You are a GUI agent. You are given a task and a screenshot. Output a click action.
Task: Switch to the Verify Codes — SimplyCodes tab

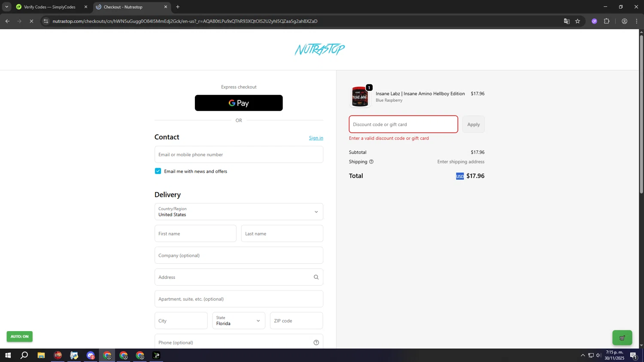[49, 7]
